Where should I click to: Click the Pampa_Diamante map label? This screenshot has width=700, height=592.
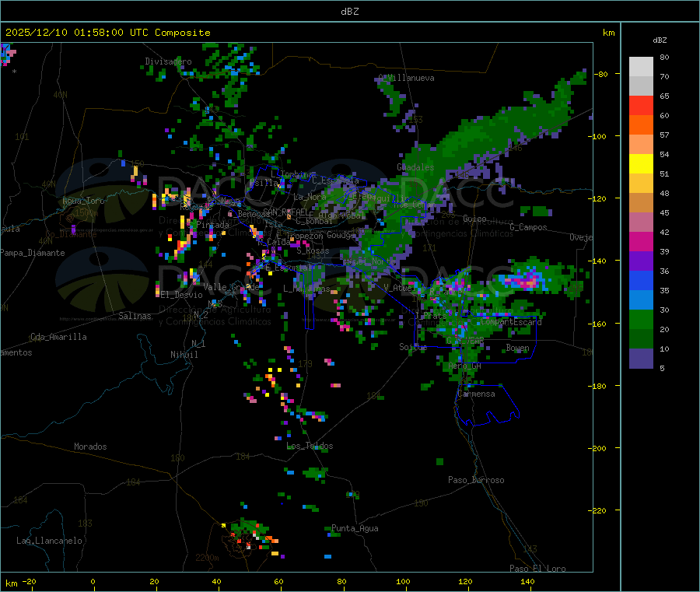click(33, 253)
